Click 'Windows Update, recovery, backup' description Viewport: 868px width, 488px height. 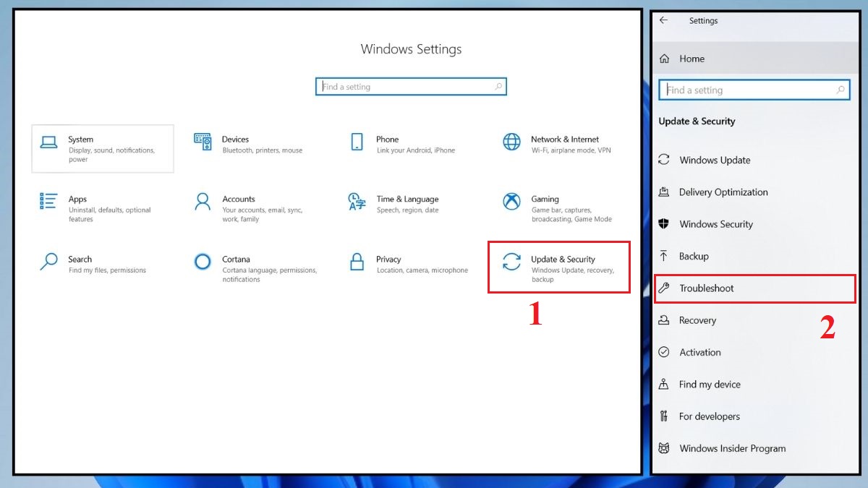pos(573,275)
